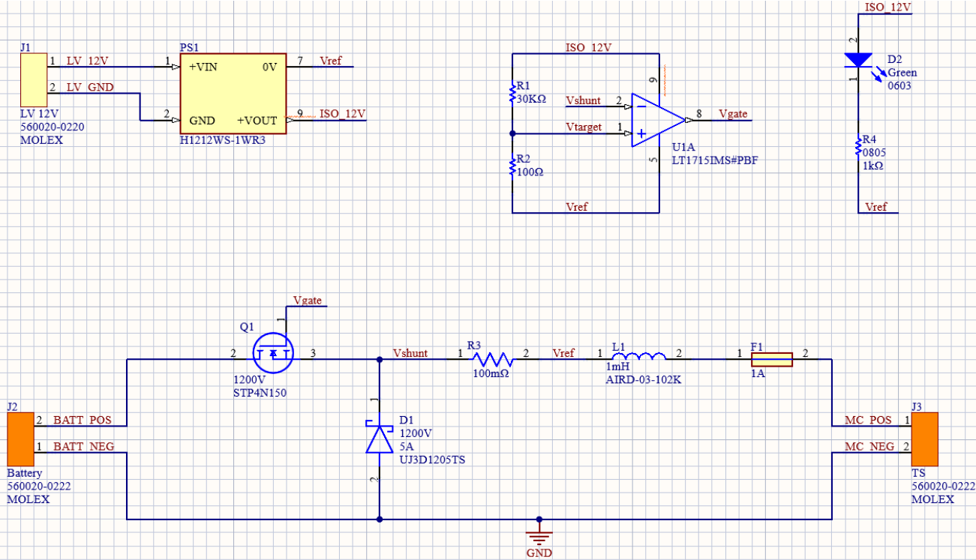Select the J1 LV 12V connector symbol
This screenshot has height=560, width=976.
(35, 79)
